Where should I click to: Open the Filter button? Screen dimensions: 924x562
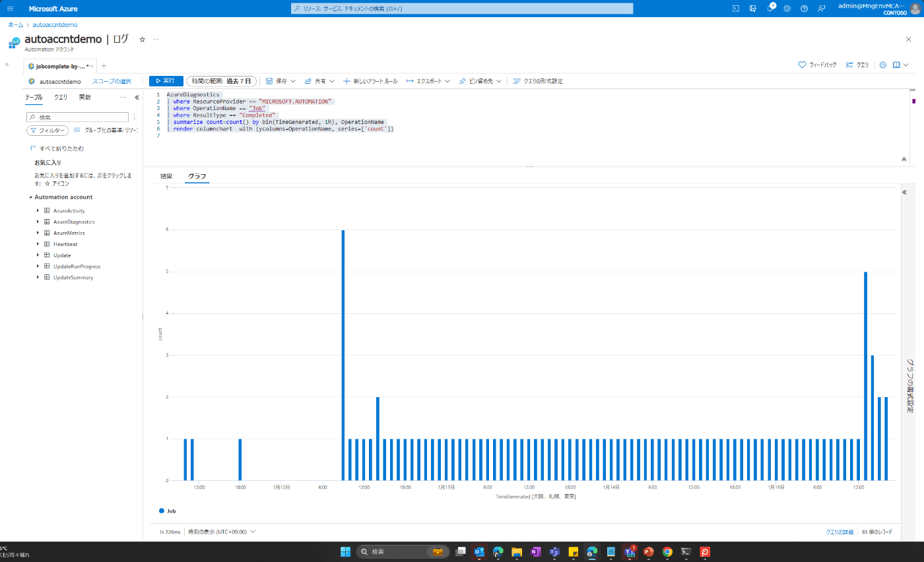(48, 131)
